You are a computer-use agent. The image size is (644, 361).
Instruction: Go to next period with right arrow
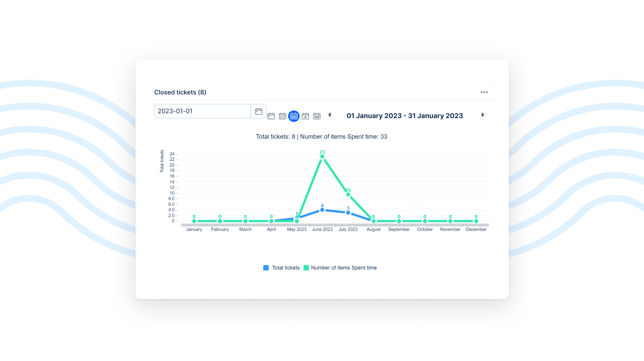(x=483, y=115)
